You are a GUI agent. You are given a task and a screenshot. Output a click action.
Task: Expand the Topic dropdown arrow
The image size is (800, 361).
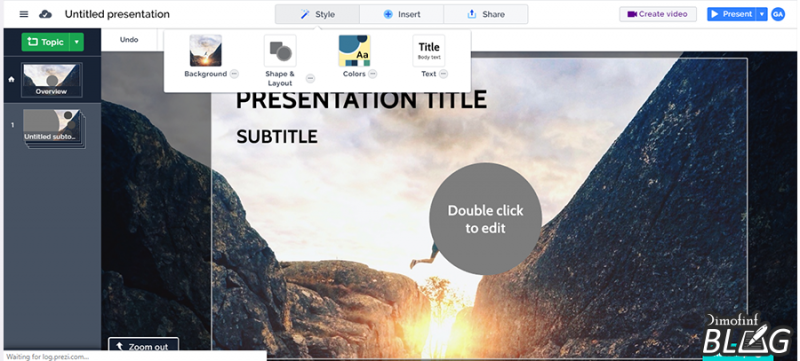point(77,42)
